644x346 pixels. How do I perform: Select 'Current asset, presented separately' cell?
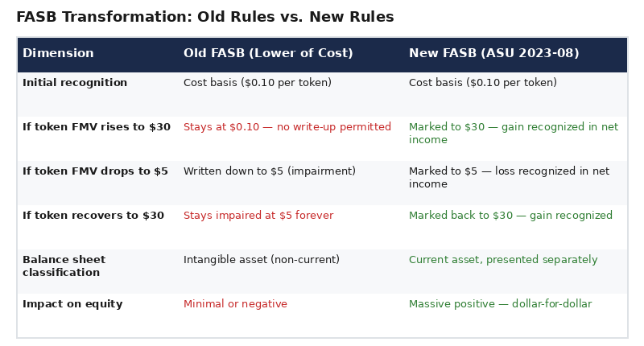(503, 260)
